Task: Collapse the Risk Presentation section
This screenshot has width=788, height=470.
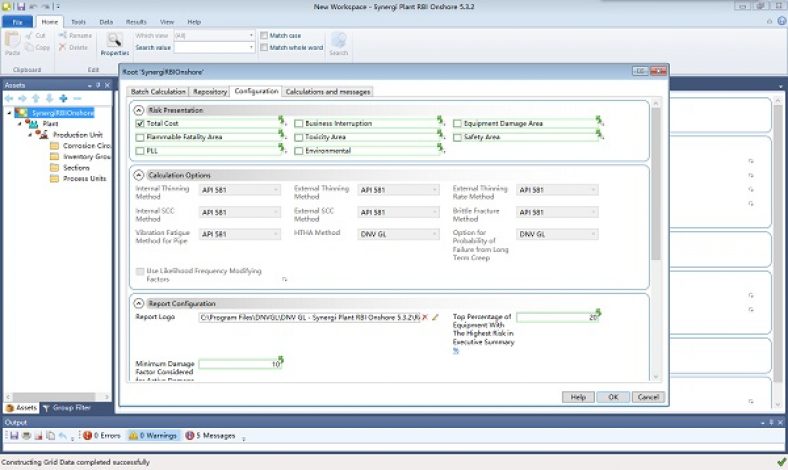Action: (140, 109)
